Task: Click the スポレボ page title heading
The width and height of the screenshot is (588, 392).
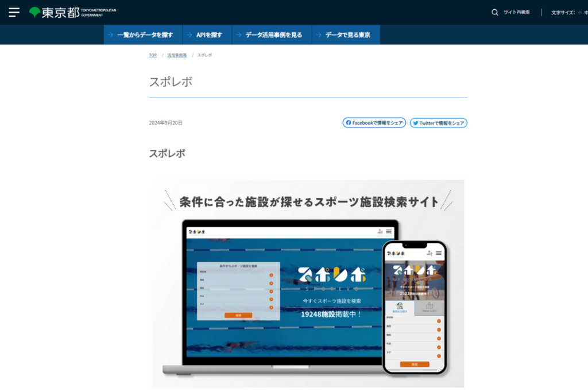Action: [171, 81]
